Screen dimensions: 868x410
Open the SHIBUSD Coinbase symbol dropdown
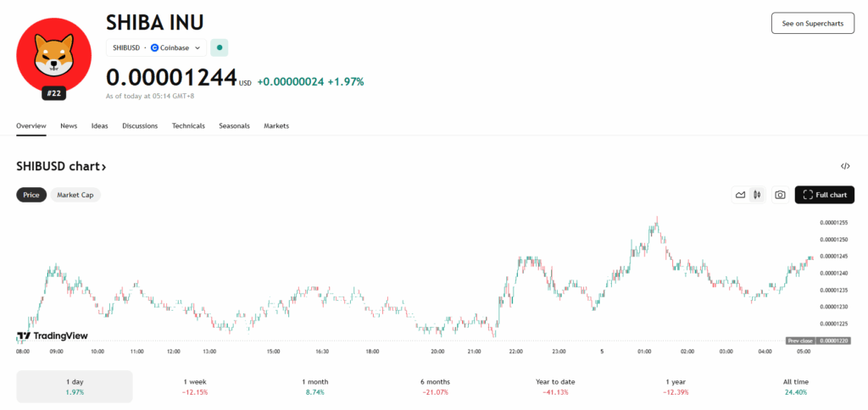tap(156, 47)
